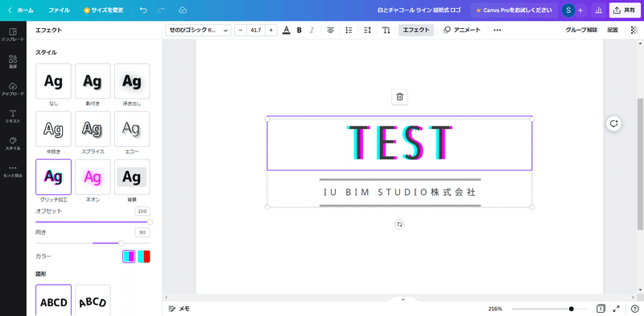644x316 pixels.
Task: Select the Neon (ネオン) text style
Action: pyautogui.click(x=93, y=177)
